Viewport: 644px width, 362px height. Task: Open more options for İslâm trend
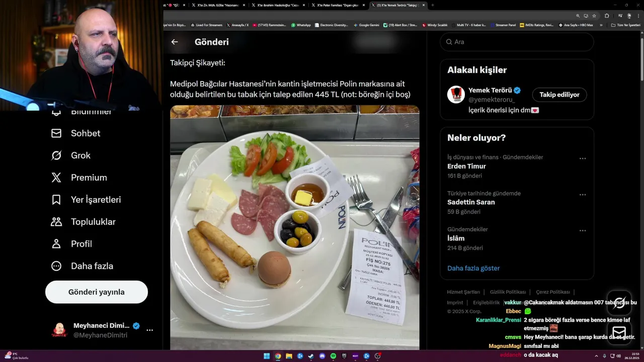[x=583, y=231]
